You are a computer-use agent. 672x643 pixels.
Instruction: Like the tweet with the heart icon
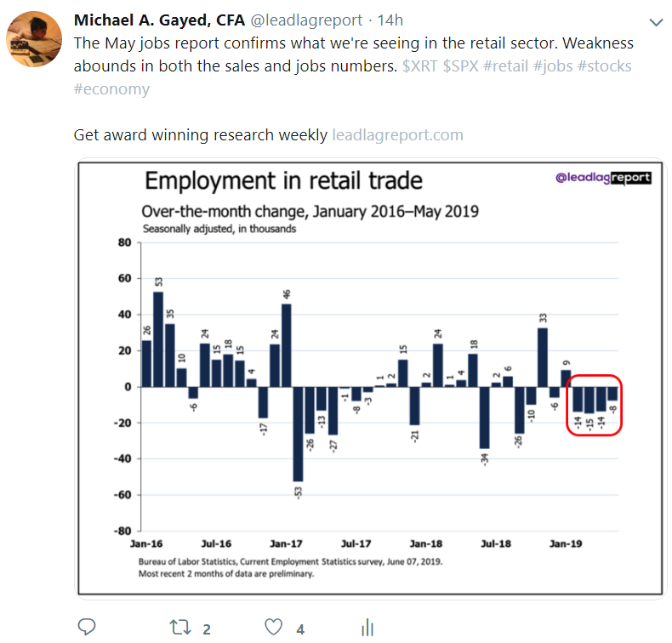(x=273, y=628)
